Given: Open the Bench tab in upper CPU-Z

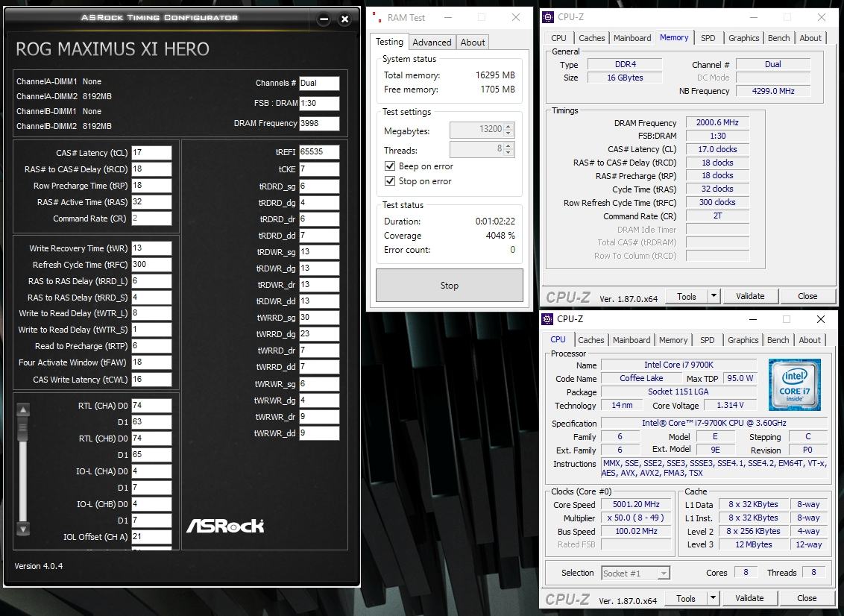Looking at the screenshot, I should coord(778,38).
